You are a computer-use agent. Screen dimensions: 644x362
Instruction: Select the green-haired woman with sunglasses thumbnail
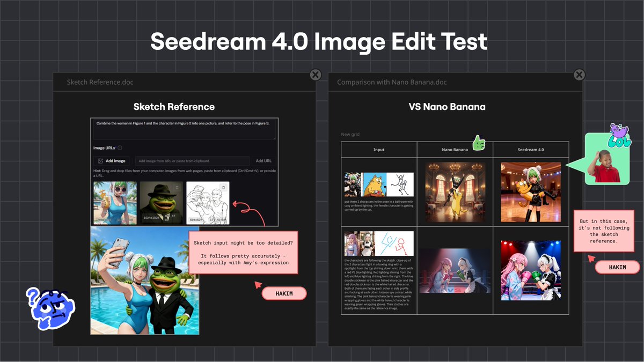pos(115,202)
